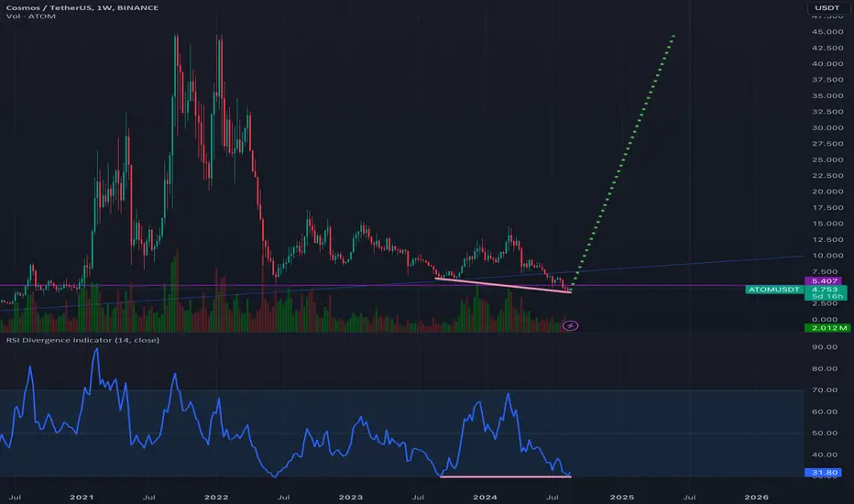This screenshot has height=504, width=854.
Task: Click the 10.000 price axis label
Action: (827, 256)
